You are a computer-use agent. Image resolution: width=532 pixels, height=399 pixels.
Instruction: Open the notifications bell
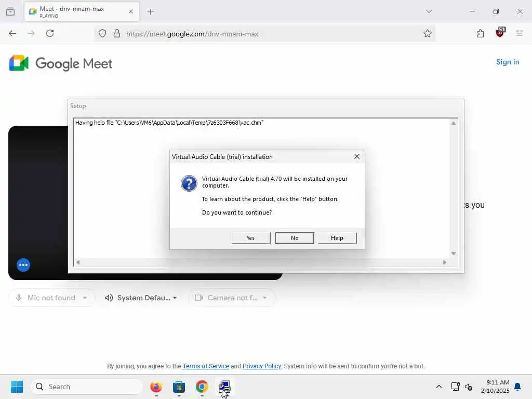(x=518, y=387)
